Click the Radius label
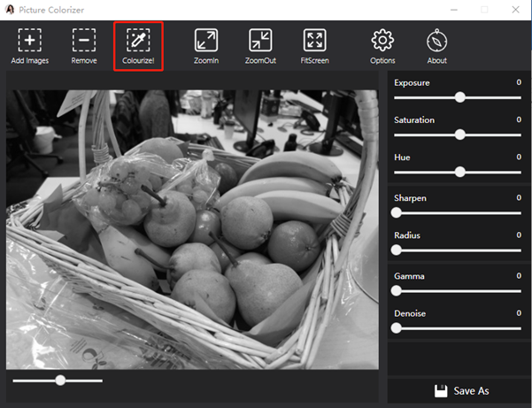Image resolution: width=532 pixels, height=408 pixels. [x=407, y=235]
